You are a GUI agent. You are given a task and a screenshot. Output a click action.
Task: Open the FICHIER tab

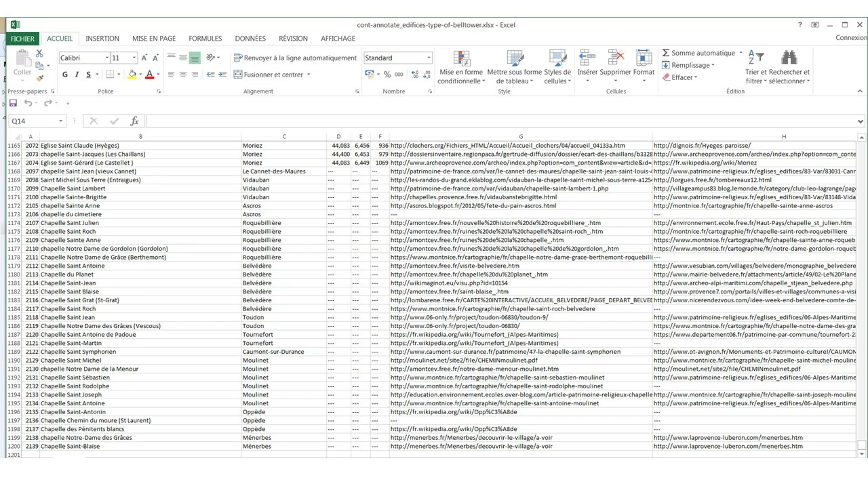coord(22,39)
